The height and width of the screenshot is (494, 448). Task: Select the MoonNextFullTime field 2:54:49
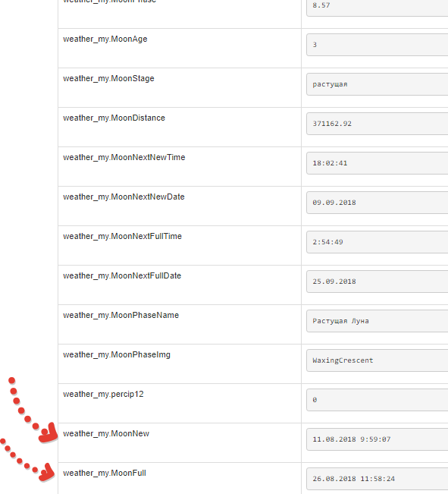[x=378, y=242]
